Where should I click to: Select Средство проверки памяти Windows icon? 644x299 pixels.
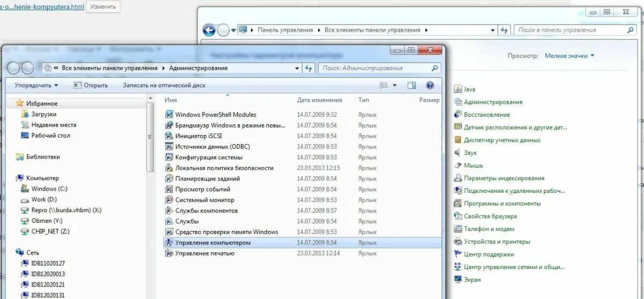[x=169, y=232]
